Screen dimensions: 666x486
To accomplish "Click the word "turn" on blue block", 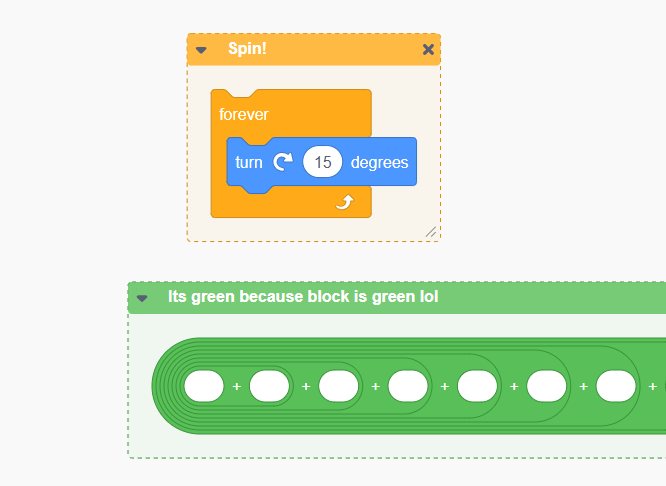I will point(249,162).
